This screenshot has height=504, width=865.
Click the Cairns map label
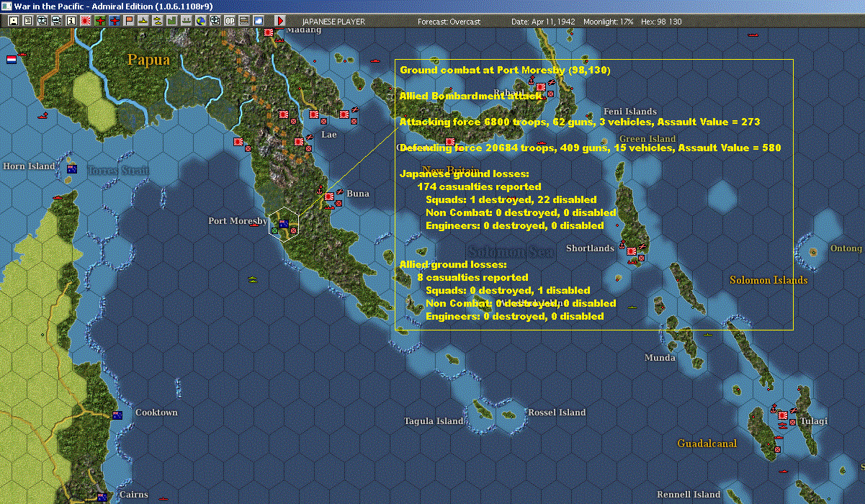click(134, 495)
